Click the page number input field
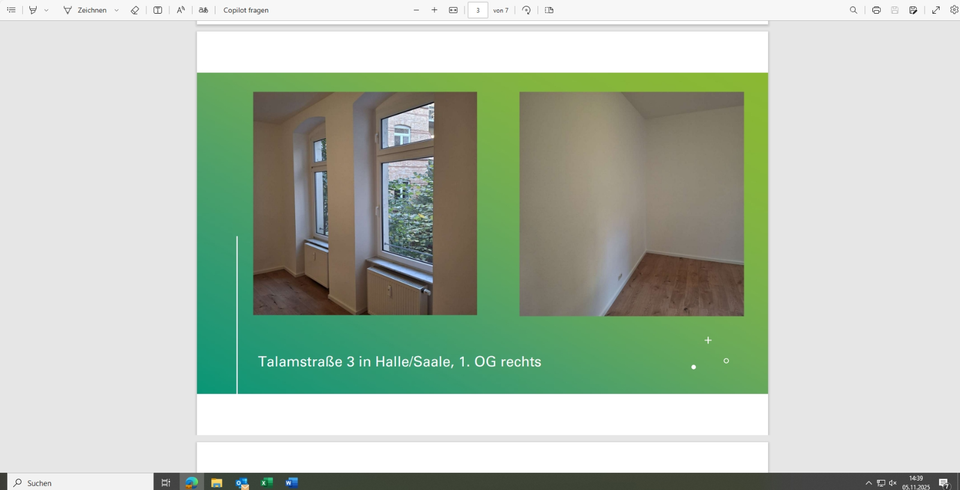Viewport: 960px width, 490px height. click(478, 10)
